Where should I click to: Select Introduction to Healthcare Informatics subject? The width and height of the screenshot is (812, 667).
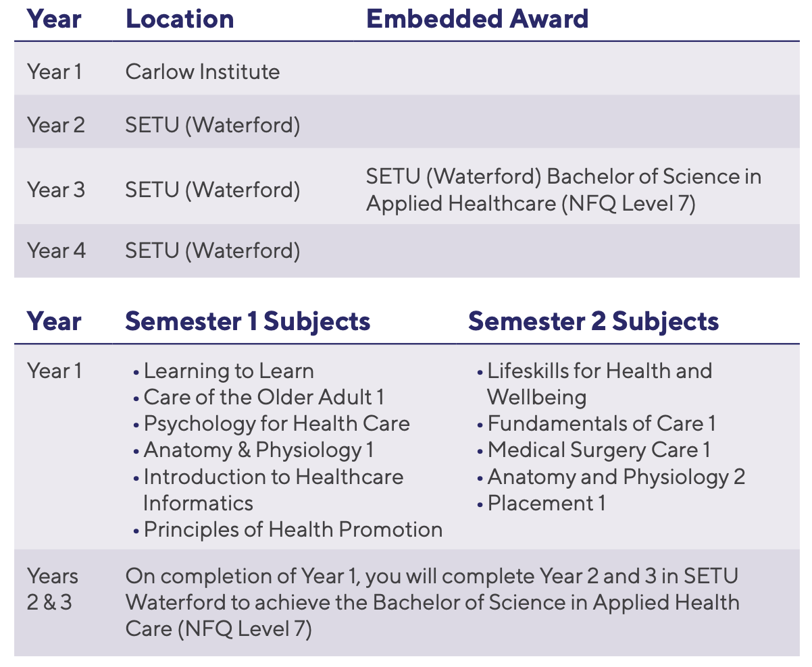(272, 489)
